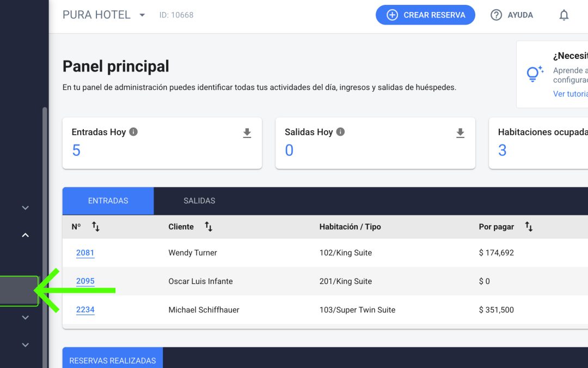Image resolution: width=588 pixels, height=368 pixels.
Task: Select the ENTRADAS tab
Action: coord(108,201)
